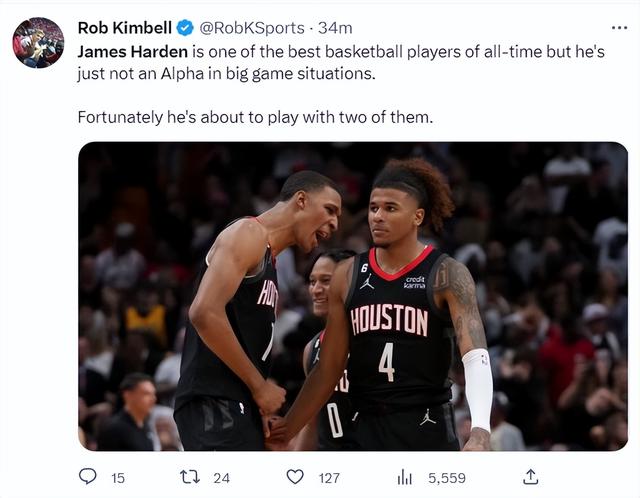Image resolution: width=640 pixels, height=498 pixels.
Task: Click the 34m timestamp
Action: click(336, 28)
